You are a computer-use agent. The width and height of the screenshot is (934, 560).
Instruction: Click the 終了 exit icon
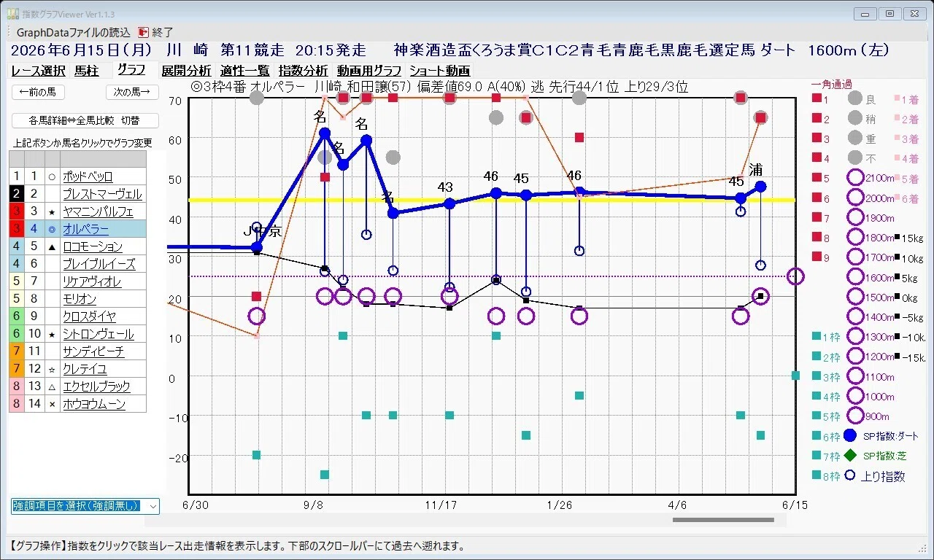144,32
